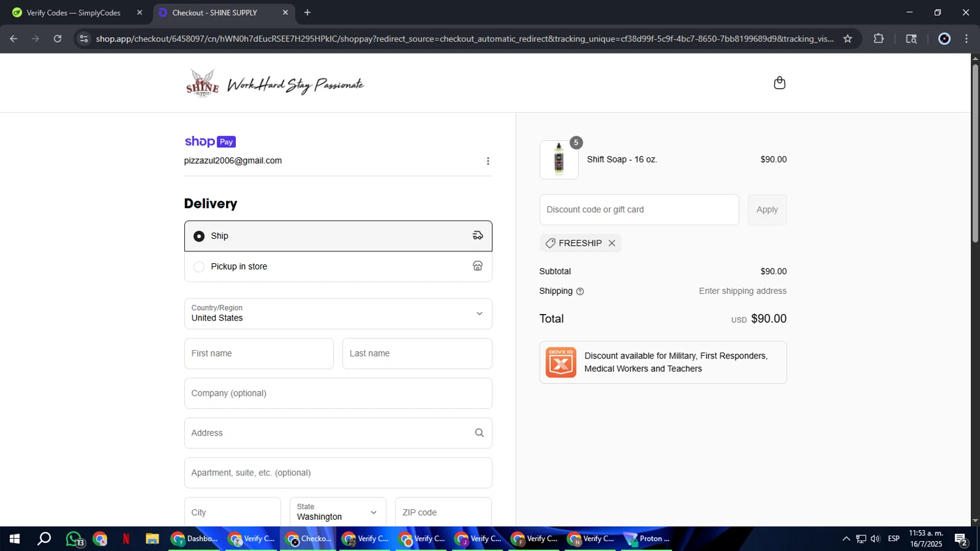980x551 pixels.
Task: Click the search magnifier in Address field
Action: (480, 433)
